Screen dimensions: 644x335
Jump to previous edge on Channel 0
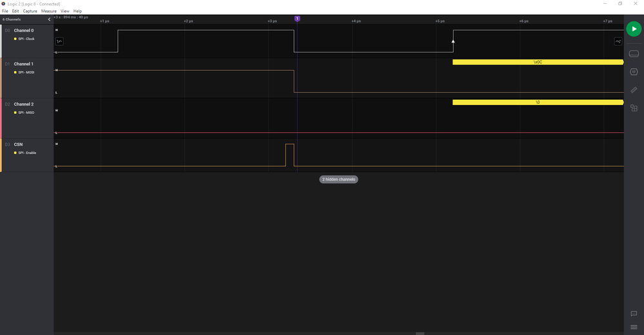point(59,41)
